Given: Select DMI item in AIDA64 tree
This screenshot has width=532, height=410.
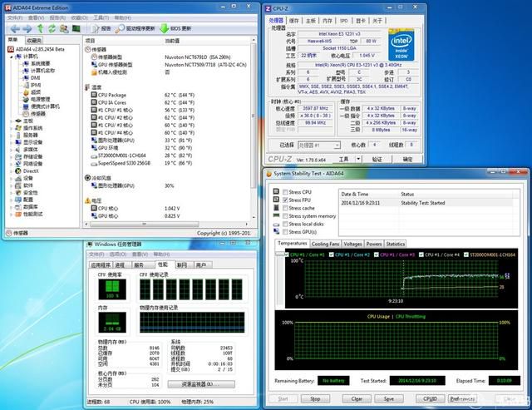Looking at the screenshot, I should point(35,77).
